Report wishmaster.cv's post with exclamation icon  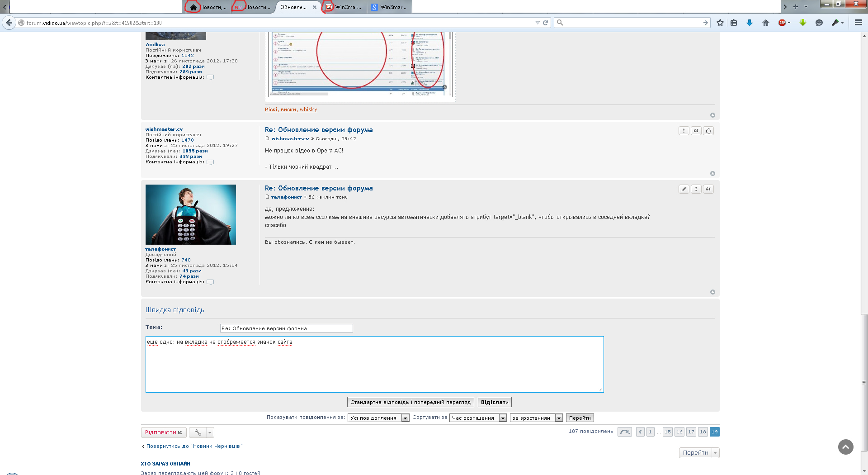click(x=684, y=131)
